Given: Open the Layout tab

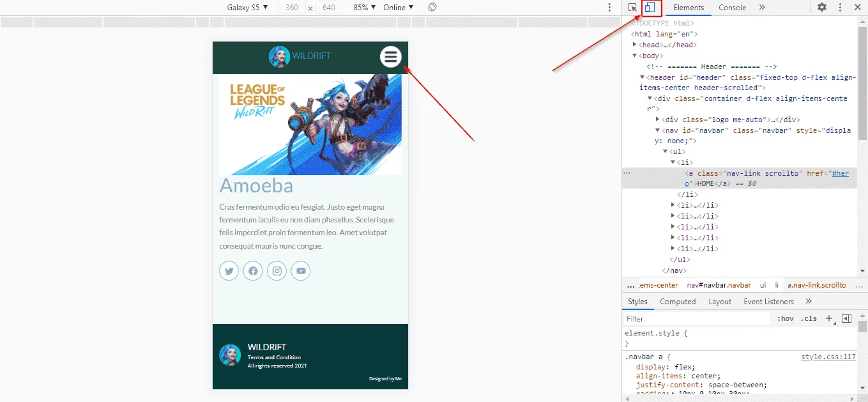Looking at the screenshot, I should pos(720,302).
